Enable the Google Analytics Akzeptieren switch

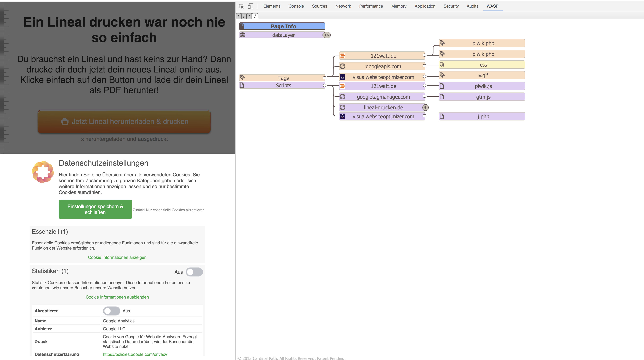[x=111, y=311]
